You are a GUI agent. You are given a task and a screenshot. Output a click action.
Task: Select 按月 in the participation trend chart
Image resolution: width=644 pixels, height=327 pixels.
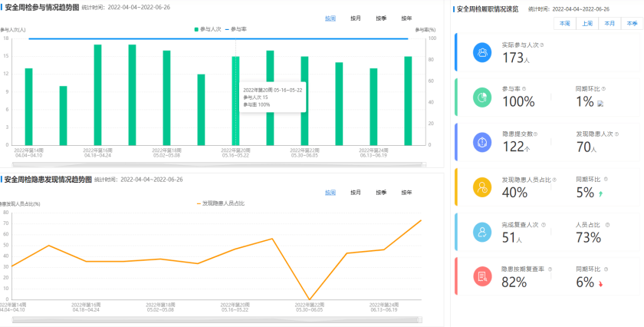point(356,18)
